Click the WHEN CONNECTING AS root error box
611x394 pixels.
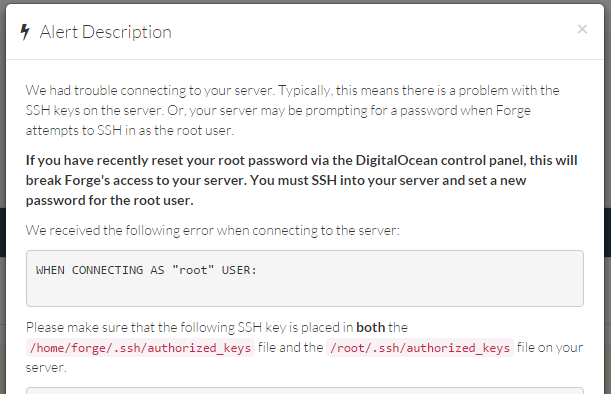tap(305, 278)
